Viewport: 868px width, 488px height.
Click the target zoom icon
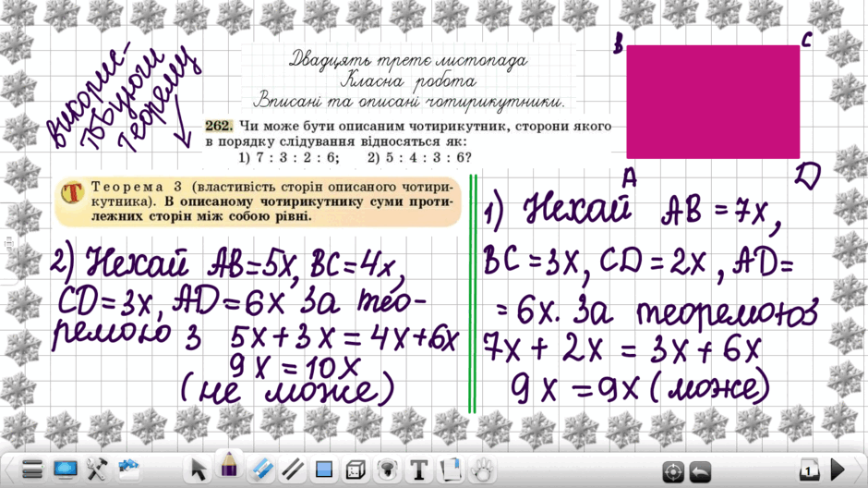coord(673,472)
